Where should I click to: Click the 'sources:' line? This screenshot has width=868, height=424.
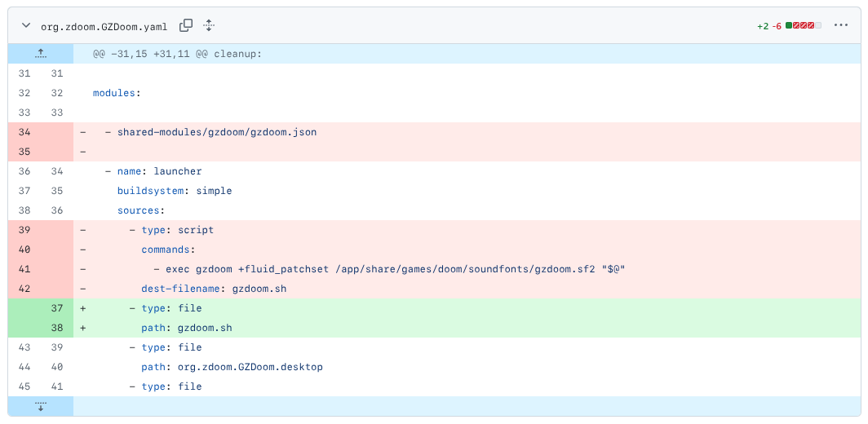pyautogui.click(x=467, y=210)
